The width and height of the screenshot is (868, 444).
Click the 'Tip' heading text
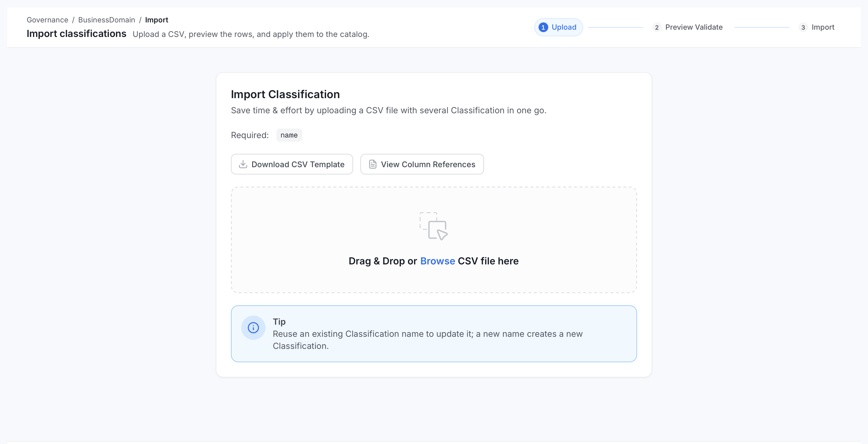pyautogui.click(x=279, y=321)
